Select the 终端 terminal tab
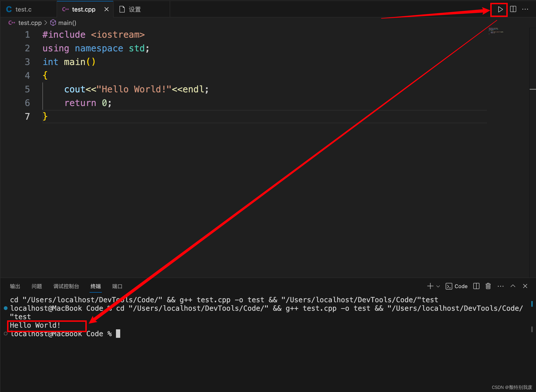 (96, 286)
